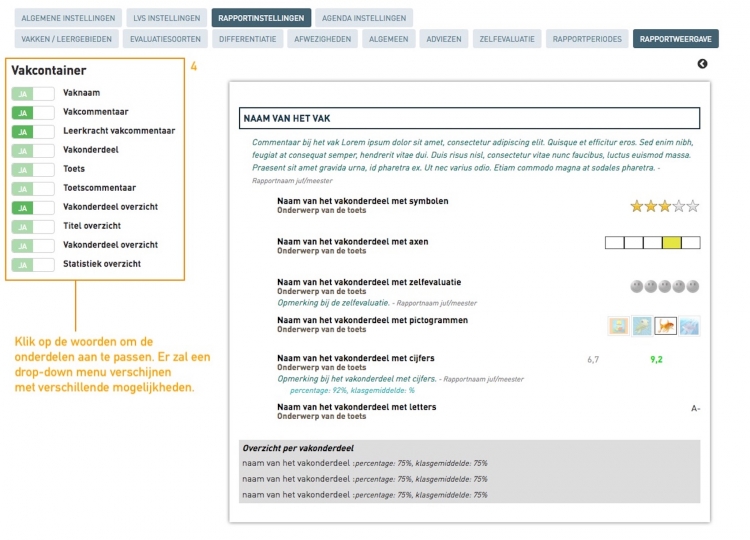Click the green 9,2 score

pos(656,360)
